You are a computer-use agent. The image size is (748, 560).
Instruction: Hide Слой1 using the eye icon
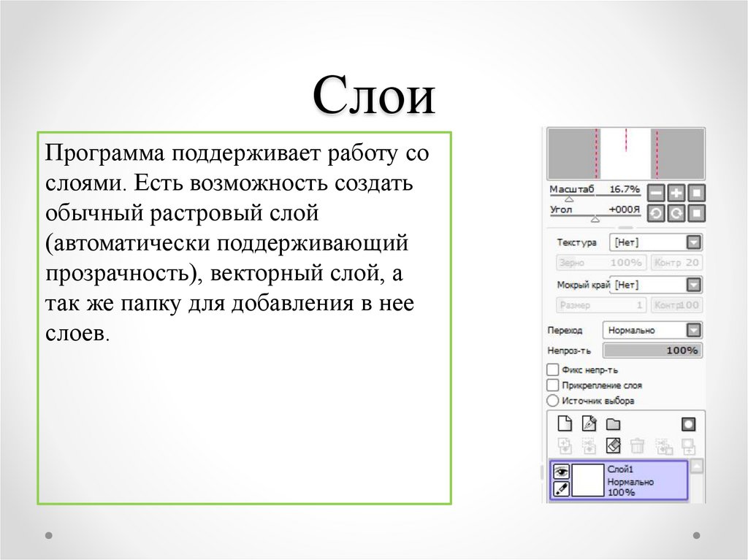(561, 472)
